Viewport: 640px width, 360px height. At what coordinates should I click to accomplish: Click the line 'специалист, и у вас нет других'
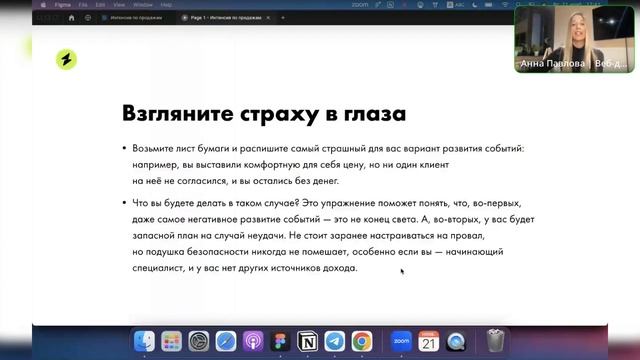tap(244, 268)
